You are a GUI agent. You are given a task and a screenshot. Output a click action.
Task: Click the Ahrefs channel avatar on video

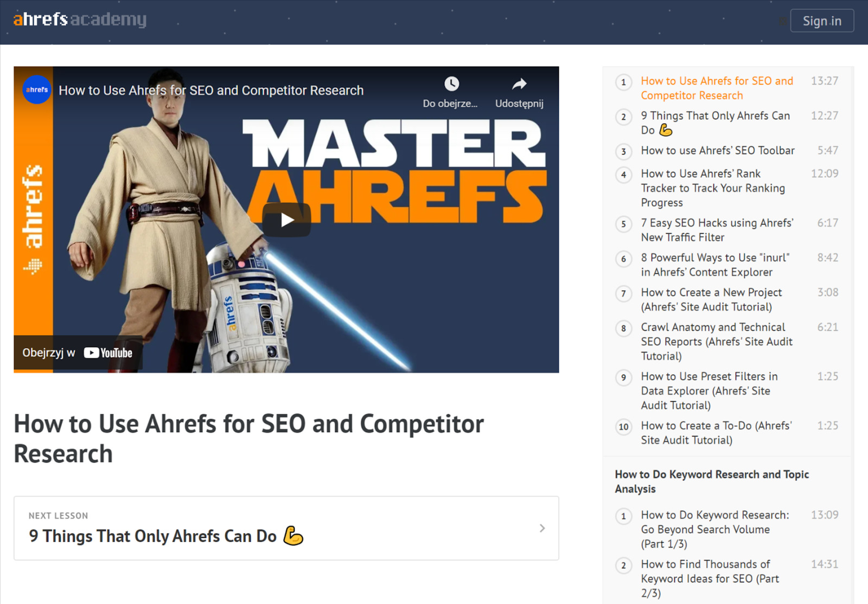[x=37, y=89]
